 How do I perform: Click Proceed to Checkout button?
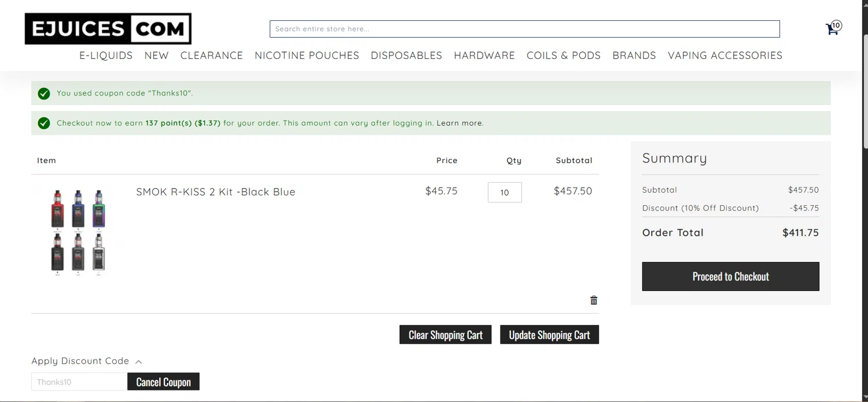(x=730, y=276)
